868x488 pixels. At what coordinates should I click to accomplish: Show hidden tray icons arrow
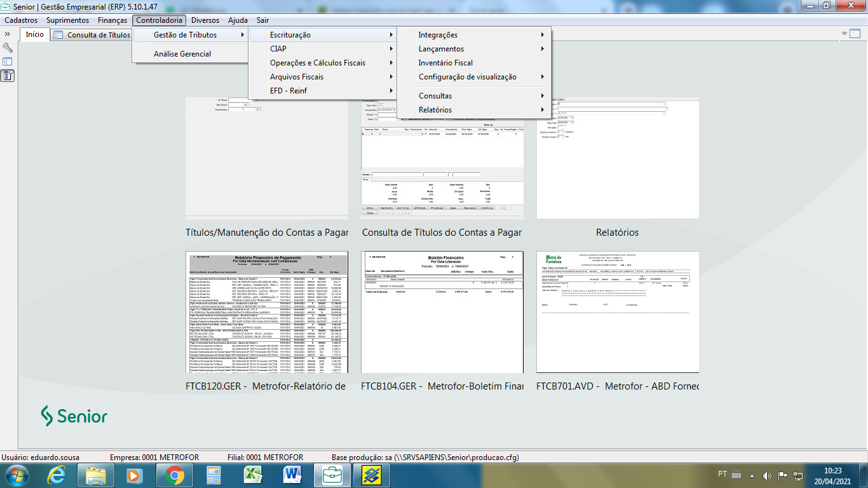pyautogui.click(x=752, y=475)
